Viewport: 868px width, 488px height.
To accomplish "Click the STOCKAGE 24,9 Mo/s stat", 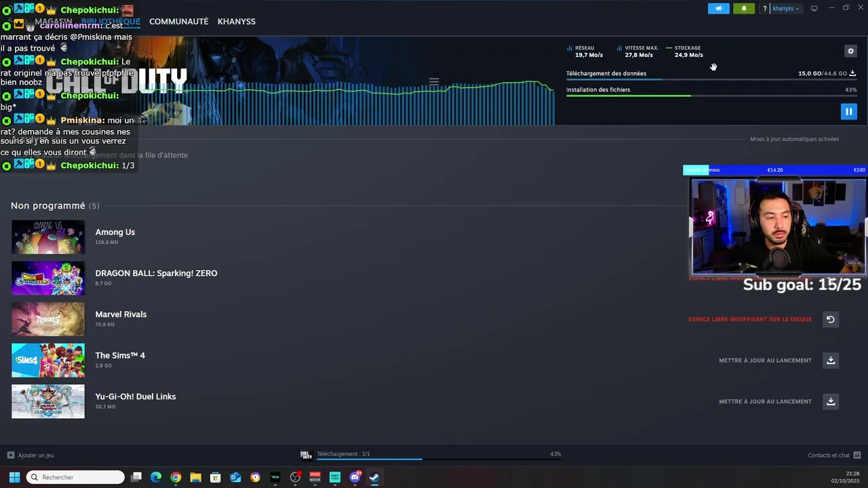I will click(x=685, y=52).
